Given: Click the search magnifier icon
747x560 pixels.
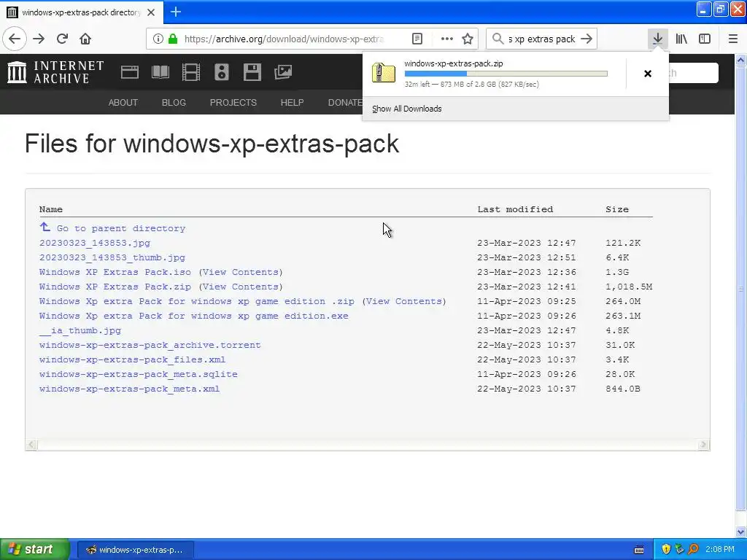Looking at the screenshot, I should 498,39.
